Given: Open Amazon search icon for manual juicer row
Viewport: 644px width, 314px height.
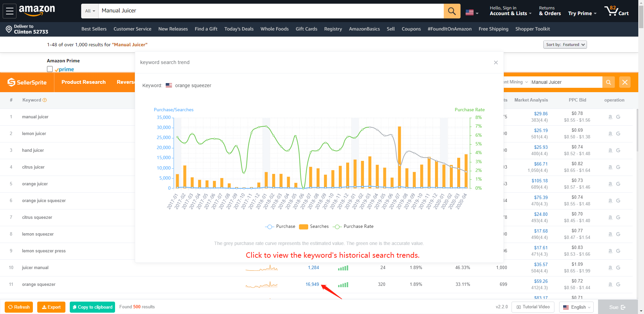Looking at the screenshot, I should [610, 117].
